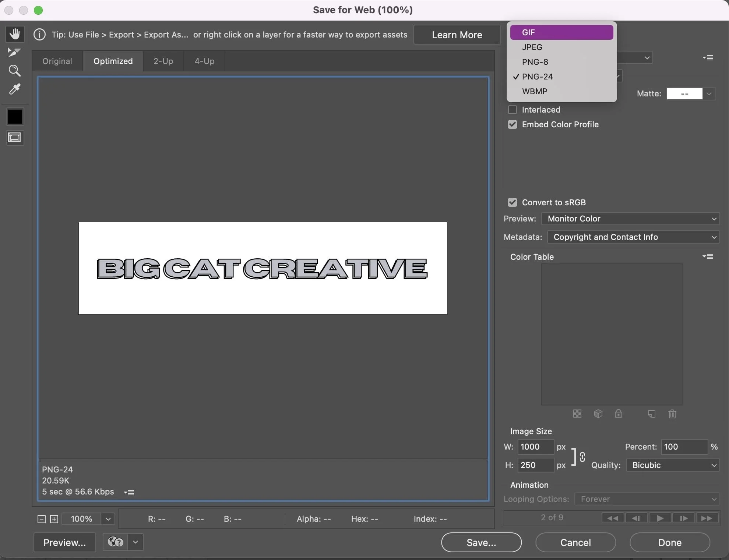
Task: Select the Zoom tool
Action: (x=14, y=71)
